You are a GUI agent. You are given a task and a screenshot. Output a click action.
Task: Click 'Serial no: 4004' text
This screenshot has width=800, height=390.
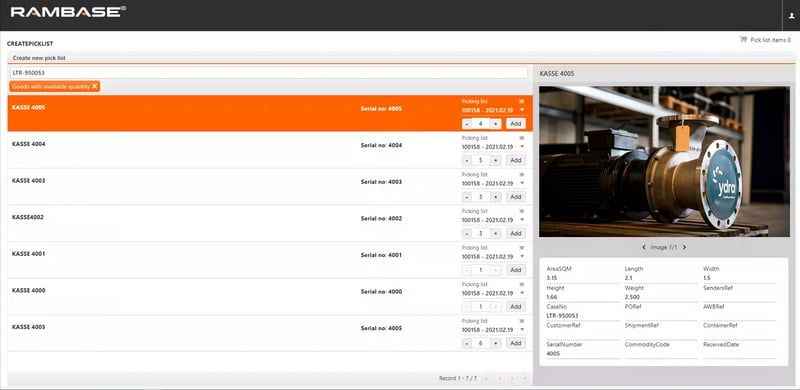[381, 145]
